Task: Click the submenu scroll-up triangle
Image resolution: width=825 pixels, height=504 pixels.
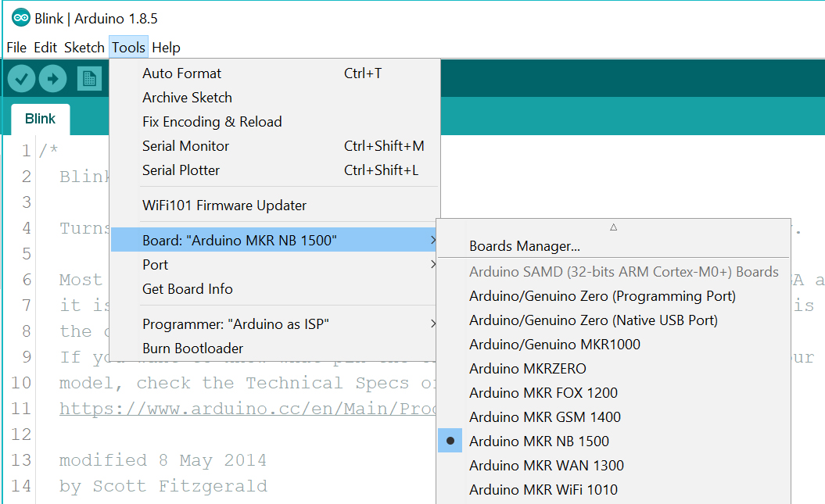Action: 614,227
